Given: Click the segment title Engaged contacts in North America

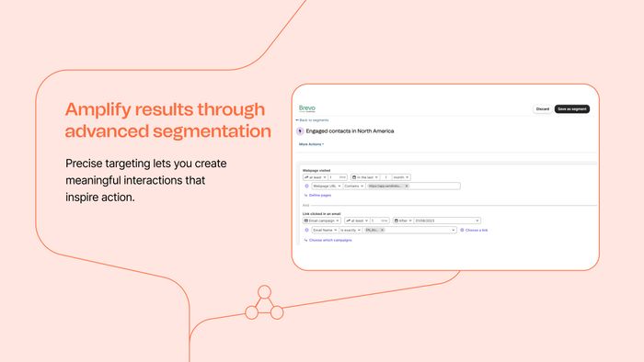Looking at the screenshot, I should [350, 131].
